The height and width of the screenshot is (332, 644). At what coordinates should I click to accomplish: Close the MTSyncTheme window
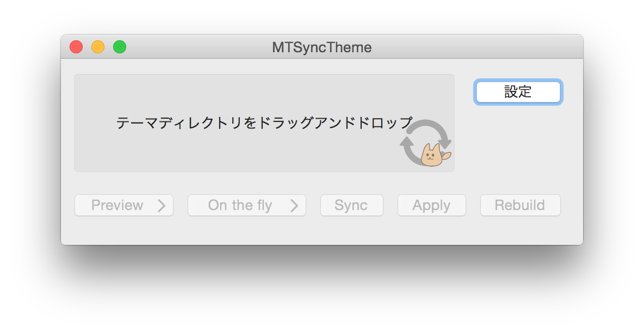(x=76, y=47)
